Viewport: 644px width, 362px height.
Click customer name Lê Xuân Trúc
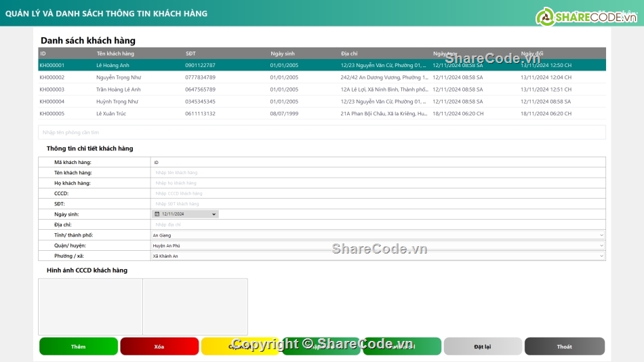tap(111, 113)
